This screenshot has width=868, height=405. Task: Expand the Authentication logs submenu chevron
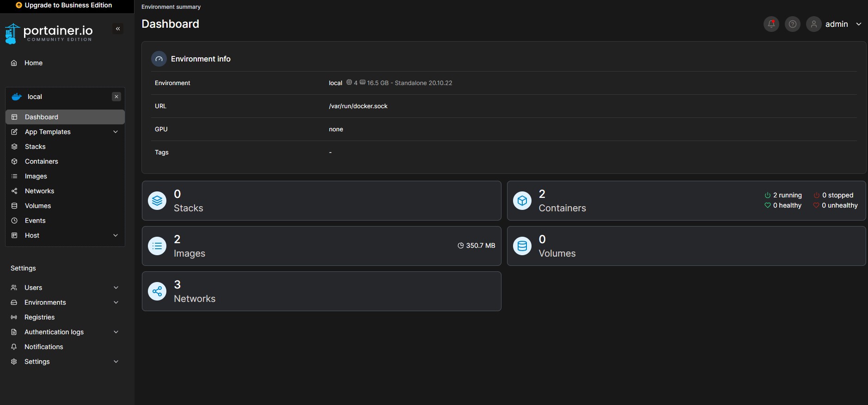point(116,332)
